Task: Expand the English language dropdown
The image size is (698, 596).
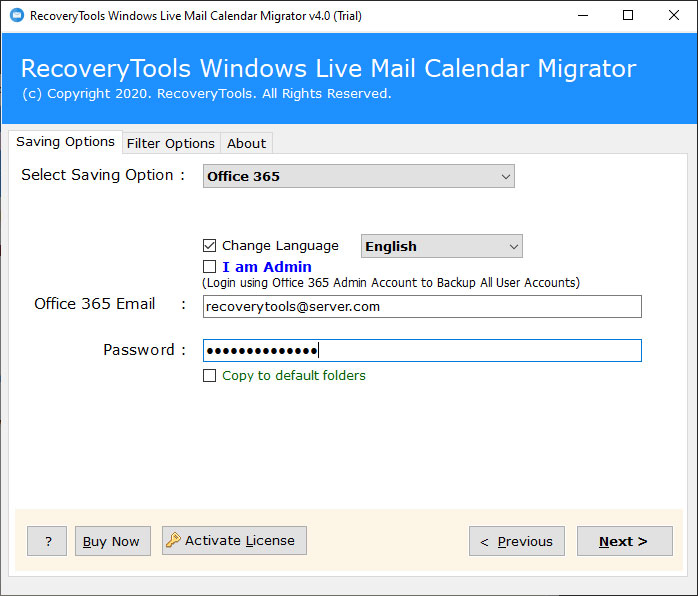Action: [442, 246]
